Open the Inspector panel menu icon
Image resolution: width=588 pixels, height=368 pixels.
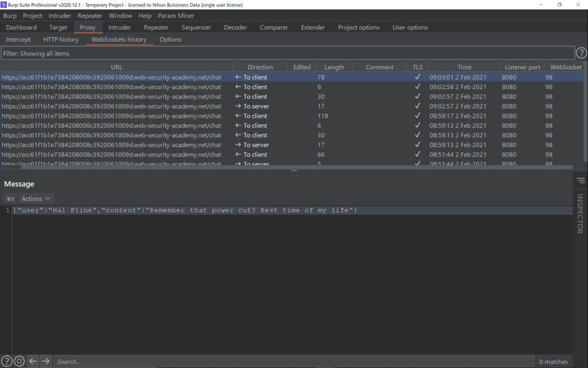[x=581, y=181]
